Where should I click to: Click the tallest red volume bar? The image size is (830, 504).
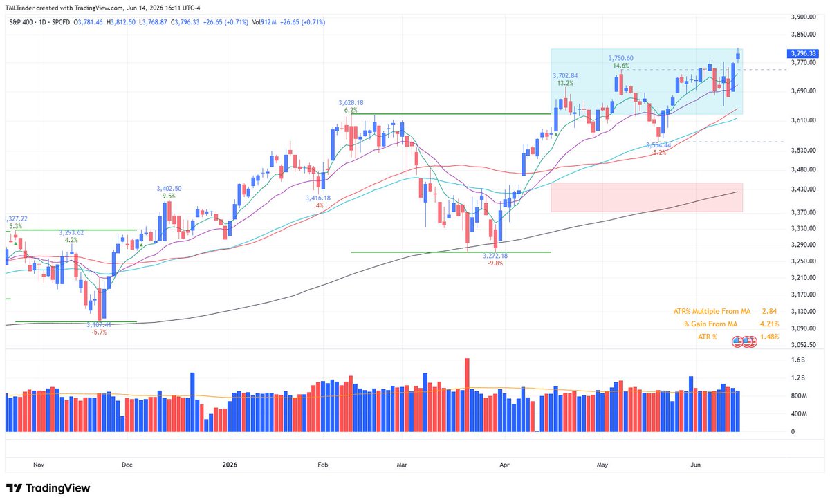pos(468,395)
